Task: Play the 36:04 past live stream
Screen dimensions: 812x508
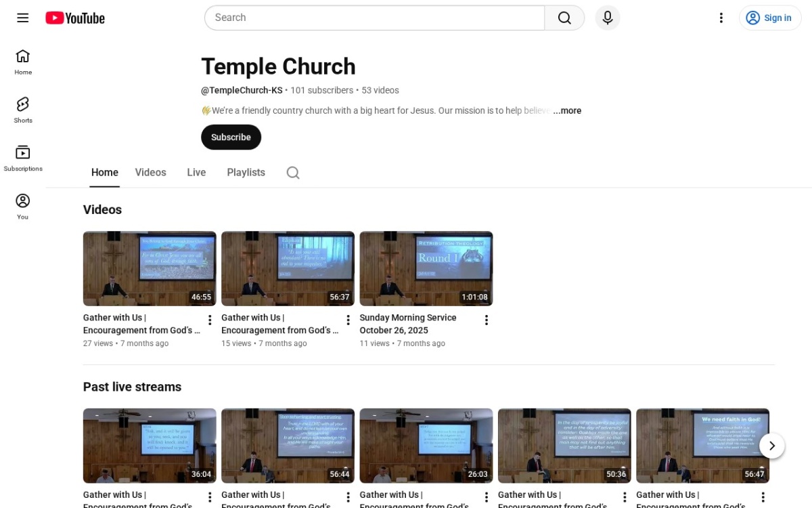Action: click(x=150, y=446)
